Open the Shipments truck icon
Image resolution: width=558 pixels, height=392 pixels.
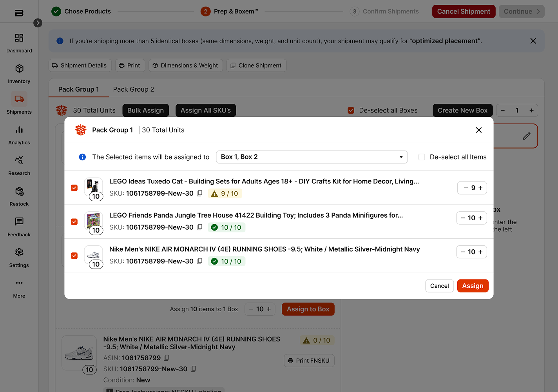click(19, 99)
